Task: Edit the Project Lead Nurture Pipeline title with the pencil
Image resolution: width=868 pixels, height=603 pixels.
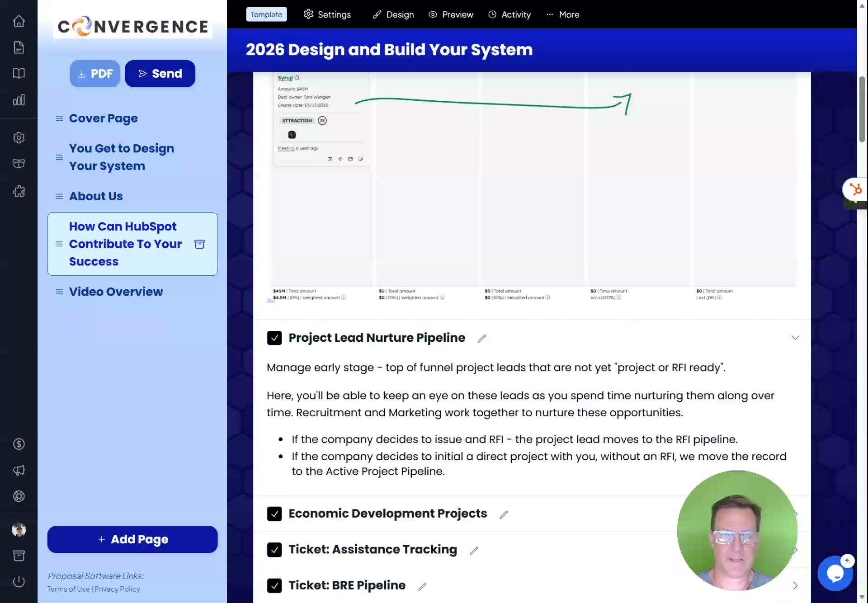Action: point(482,339)
